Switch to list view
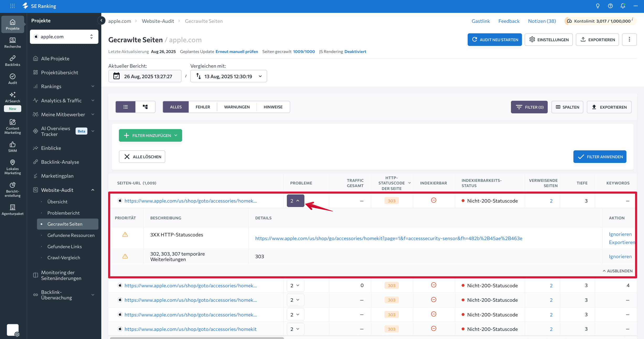 pos(126,107)
